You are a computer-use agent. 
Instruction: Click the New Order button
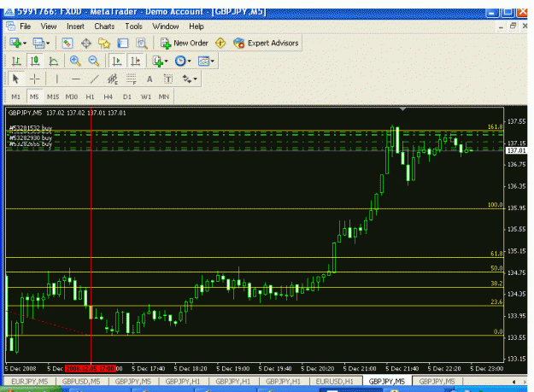click(x=185, y=43)
